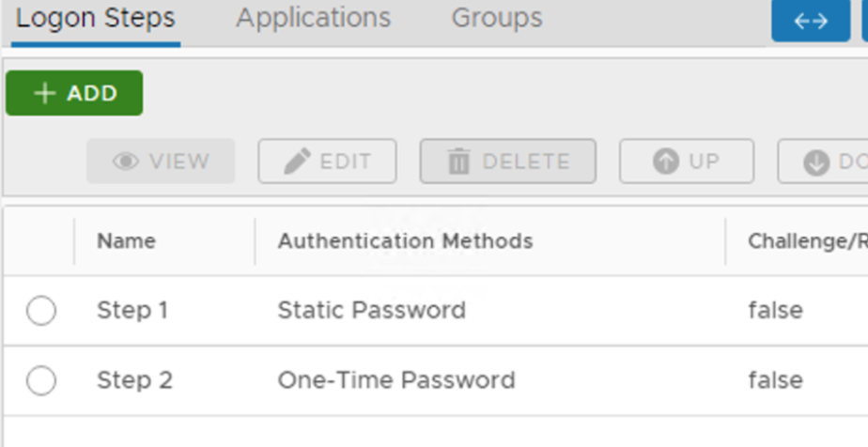Click the blue double-arrow expand button
Image resolution: width=868 pixels, height=447 pixels.
click(810, 21)
